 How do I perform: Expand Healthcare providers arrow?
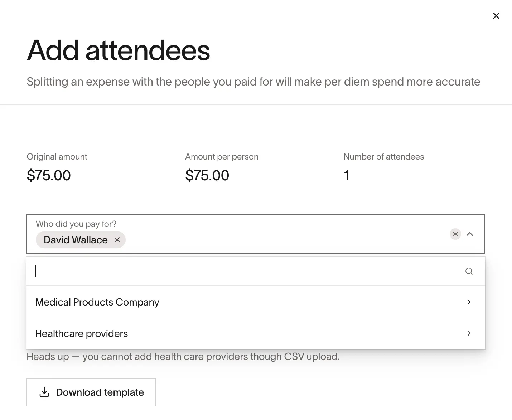[x=469, y=333]
